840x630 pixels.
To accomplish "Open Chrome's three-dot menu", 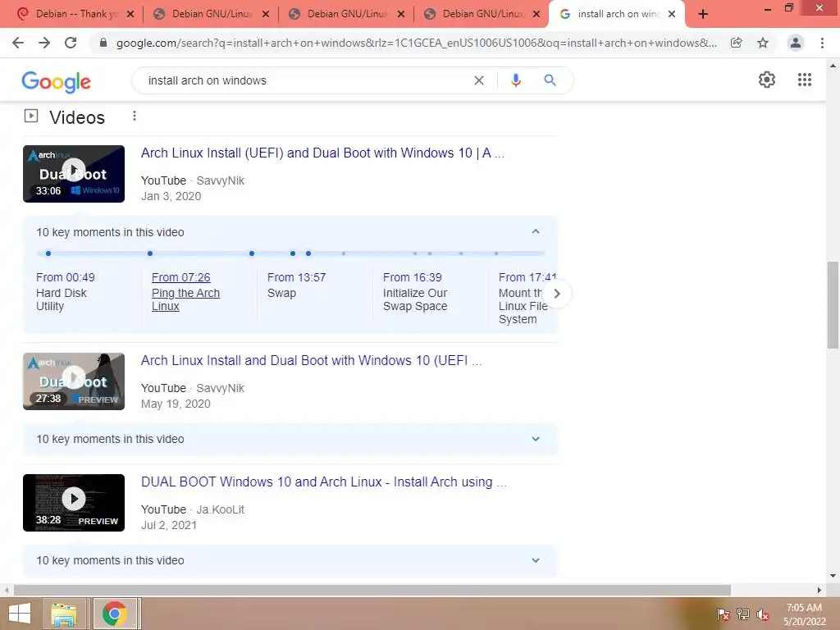I will [822, 43].
